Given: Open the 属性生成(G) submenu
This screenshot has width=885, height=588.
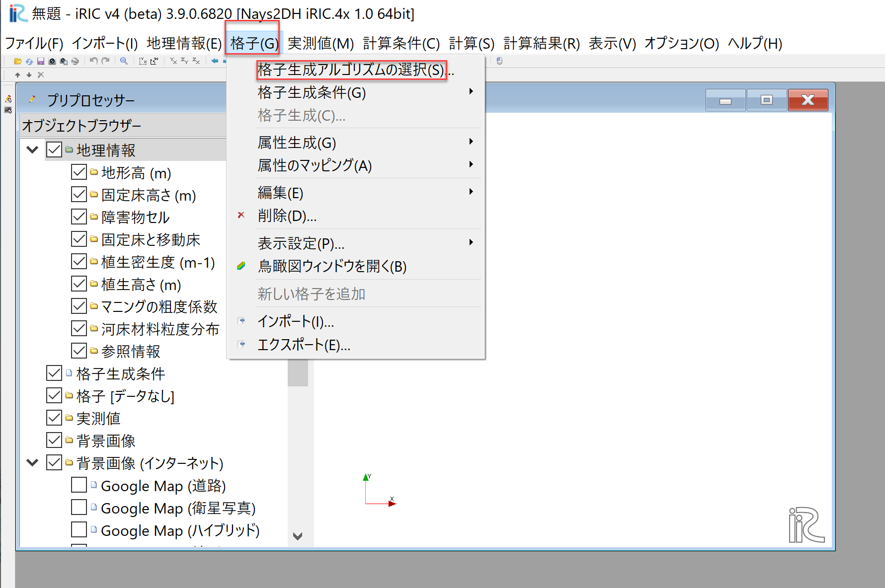Looking at the screenshot, I should (355, 143).
